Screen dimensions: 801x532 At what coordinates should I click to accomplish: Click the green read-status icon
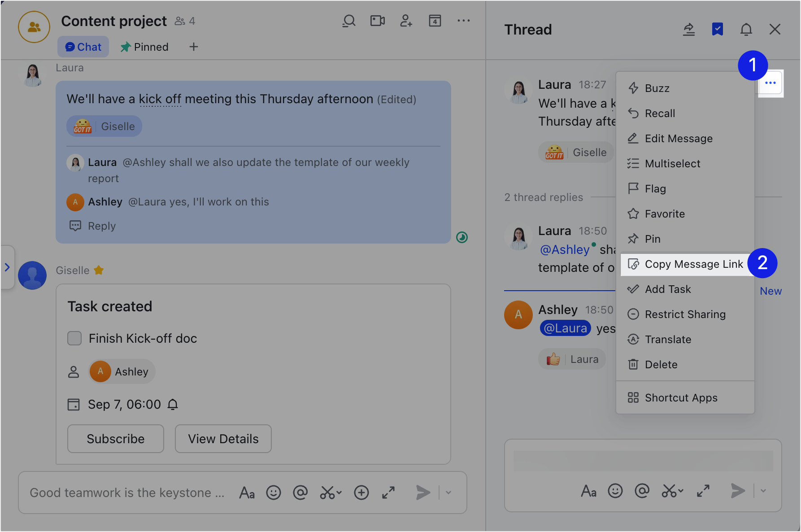click(462, 237)
